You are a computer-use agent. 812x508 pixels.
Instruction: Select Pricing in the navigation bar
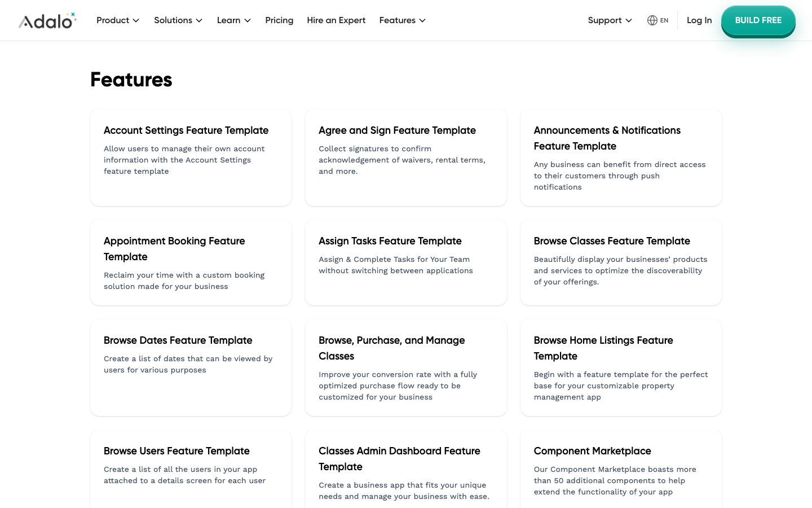(x=279, y=20)
